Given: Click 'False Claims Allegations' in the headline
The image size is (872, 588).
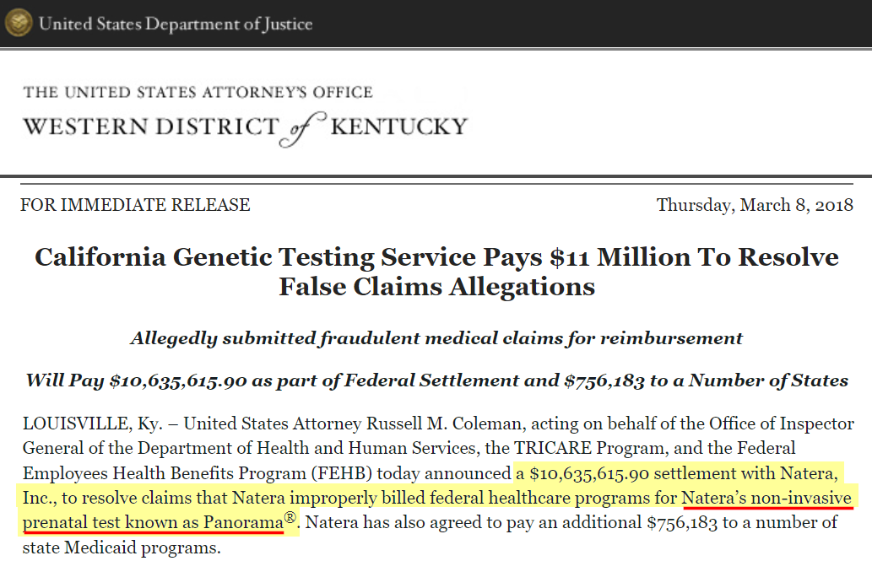Looking at the screenshot, I should coord(436,287).
